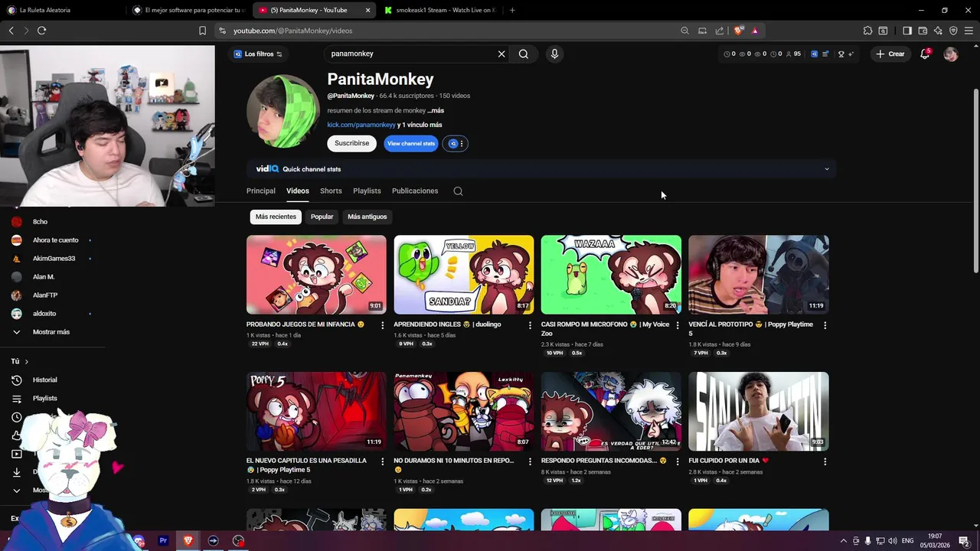Open RESPONDO PREGUNTAS INCOMODAS video thumbnail

point(611,412)
